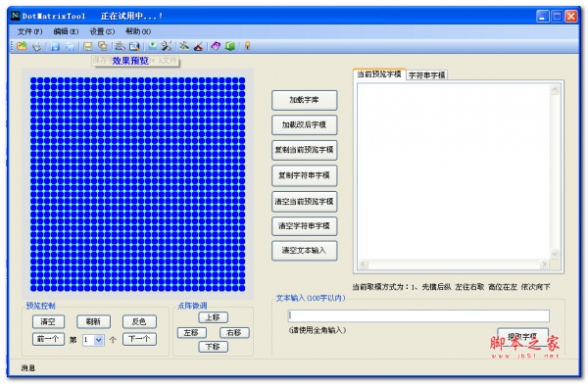Open the 帮助(H) menu

pos(138,31)
